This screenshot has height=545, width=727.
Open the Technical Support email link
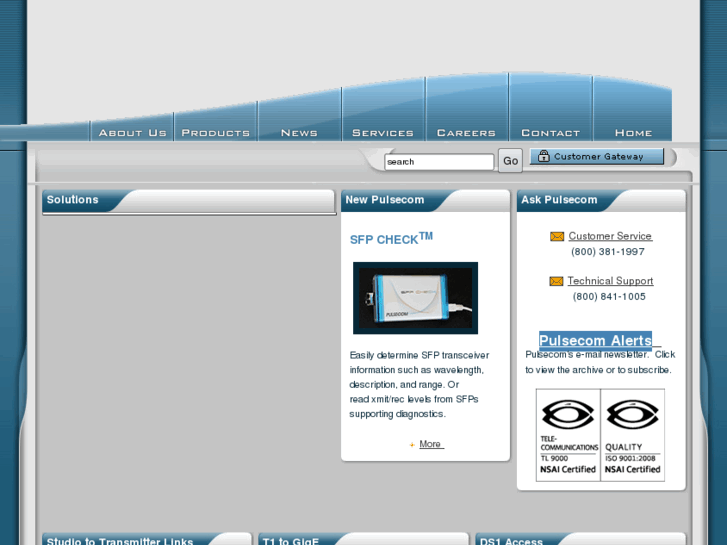point(610,281)
